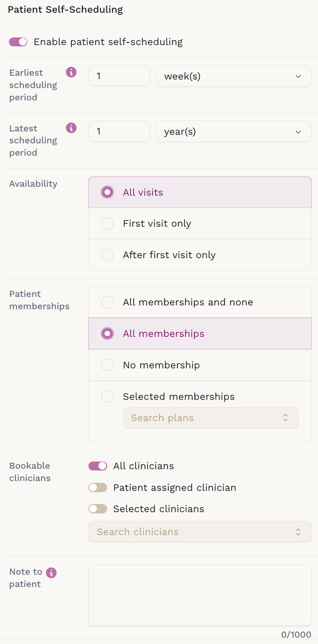Click inside the Note to patient textbox
Viewport: 318px width, 644px height.
pyautogui.click(x=200, y=595)
